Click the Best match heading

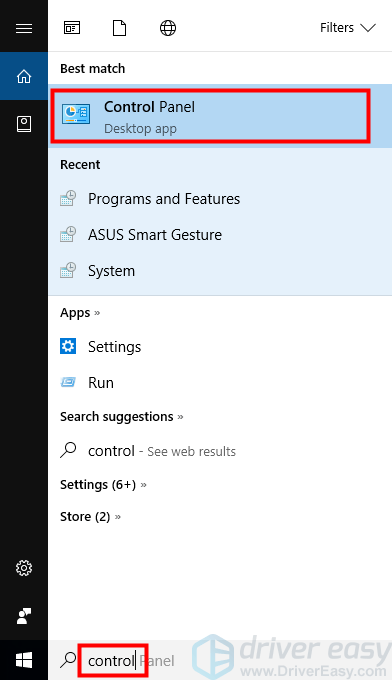point(92,69)
